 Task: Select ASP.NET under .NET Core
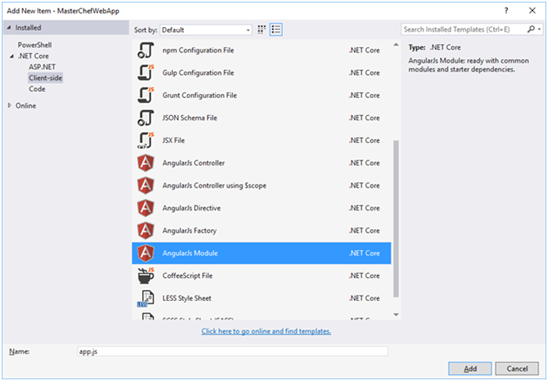[x=42, y=67]
